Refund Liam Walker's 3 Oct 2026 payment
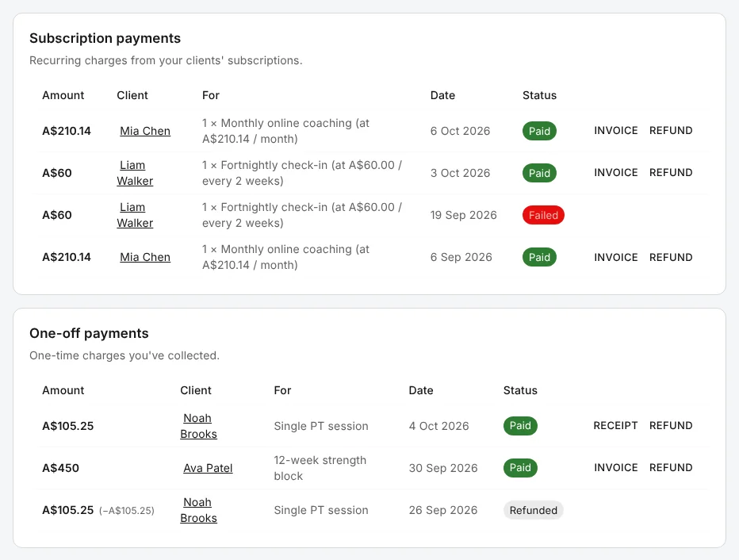739x560 pixels. click(671, 173)
